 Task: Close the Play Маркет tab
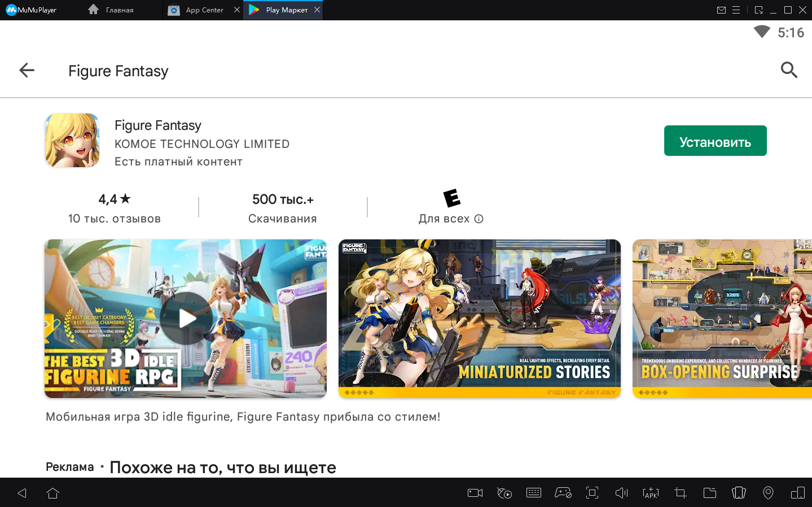click(x=317, y=10)
